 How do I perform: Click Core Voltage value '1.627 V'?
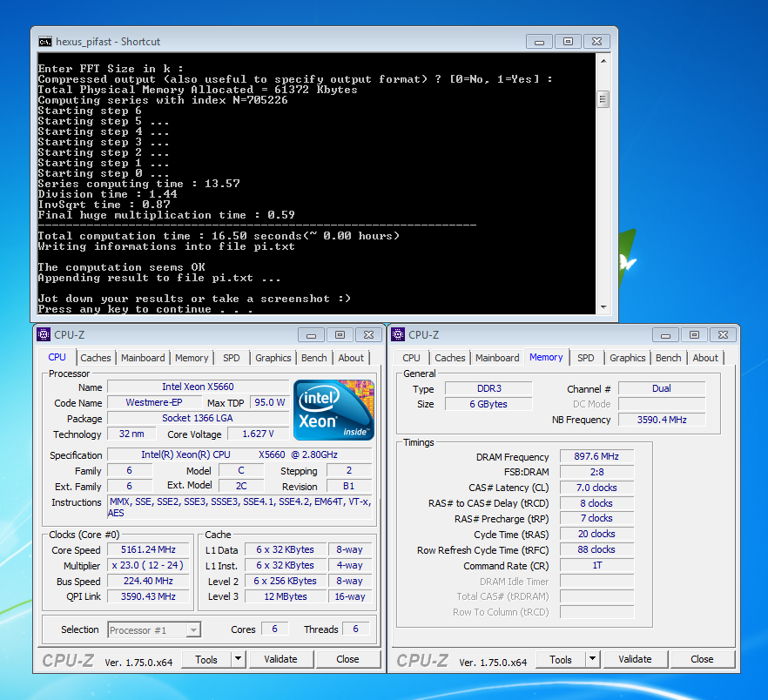point(258,434)
